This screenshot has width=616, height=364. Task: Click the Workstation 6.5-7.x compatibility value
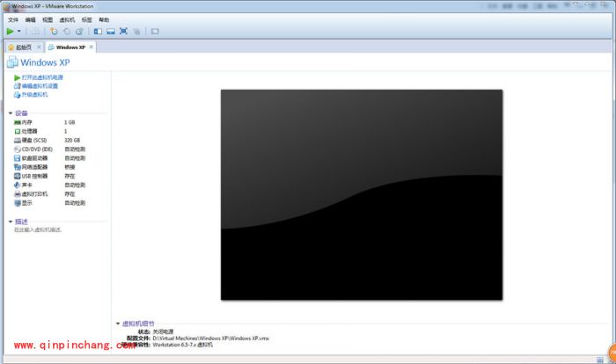pos(183,345)
